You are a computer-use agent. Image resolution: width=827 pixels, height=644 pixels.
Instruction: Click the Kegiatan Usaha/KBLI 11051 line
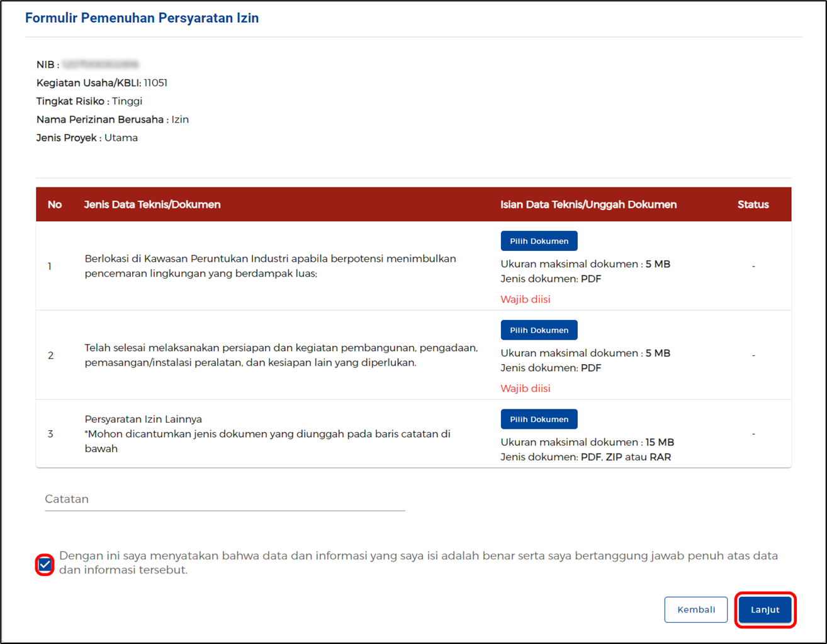tap(102, 83)
